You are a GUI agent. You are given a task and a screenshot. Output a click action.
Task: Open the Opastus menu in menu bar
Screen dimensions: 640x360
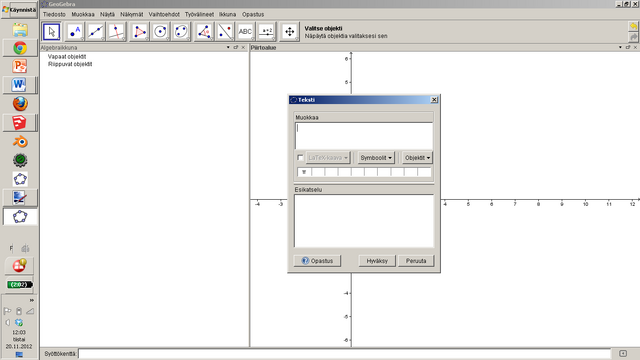[x=253, y=14]
